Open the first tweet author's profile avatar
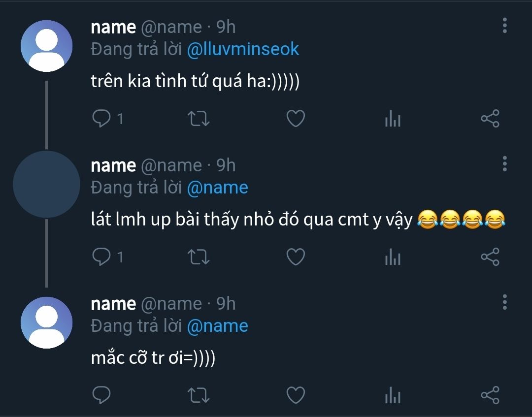Viewport: 532px width, 417px height. tap(46, 46)
